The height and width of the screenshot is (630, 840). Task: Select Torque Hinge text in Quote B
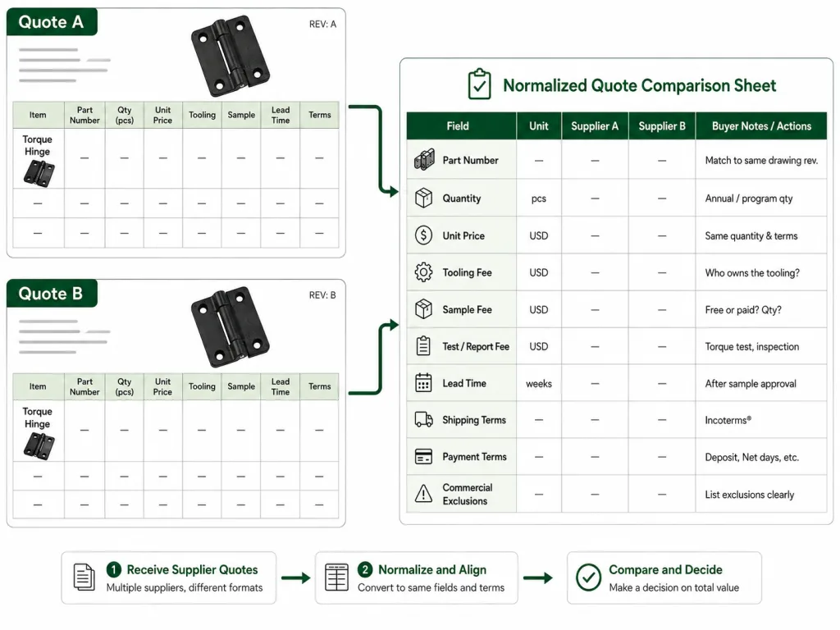point(38,418)
